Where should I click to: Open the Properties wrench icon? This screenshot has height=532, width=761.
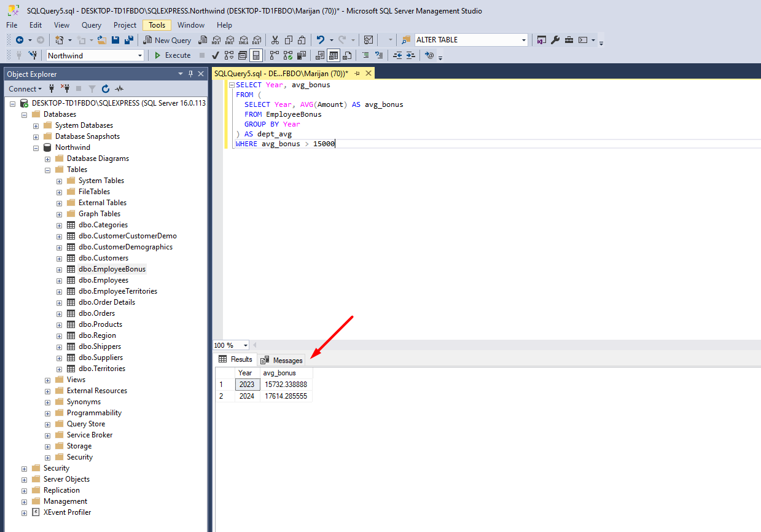click(x=555, y=40)
